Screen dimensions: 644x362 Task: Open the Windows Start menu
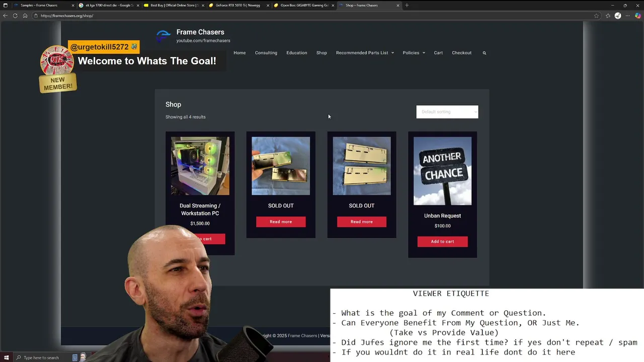pos(6,357)
